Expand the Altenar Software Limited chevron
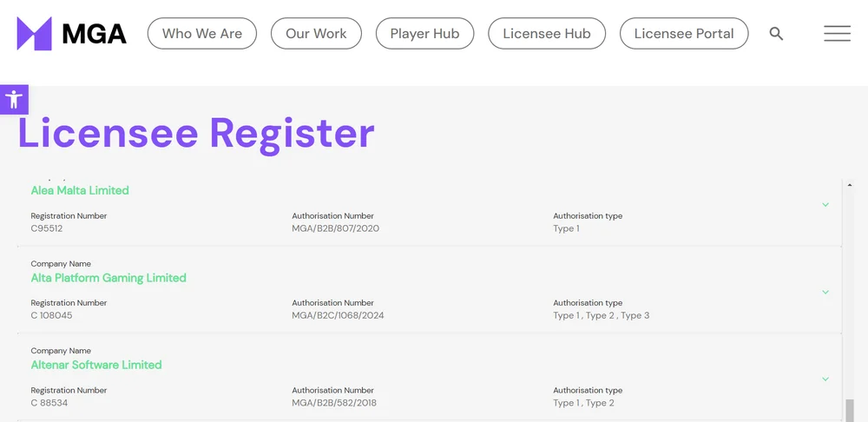 pos(825,379)
